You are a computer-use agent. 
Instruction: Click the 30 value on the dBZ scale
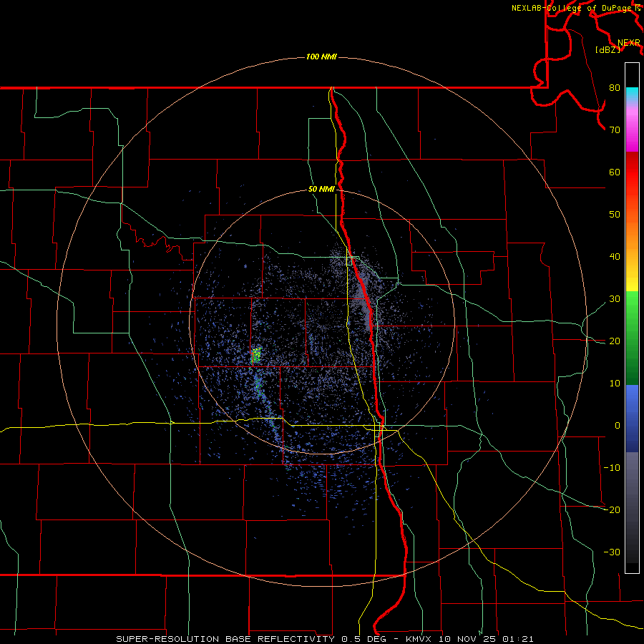[615, 299]
